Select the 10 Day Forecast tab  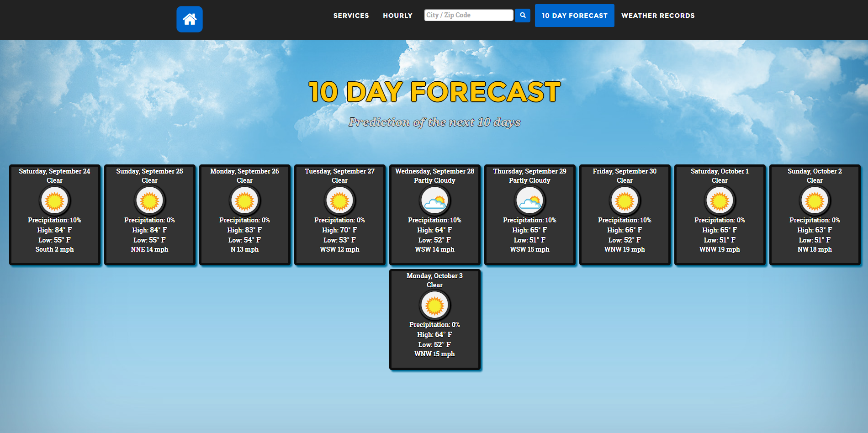click(x=575, y=16)
